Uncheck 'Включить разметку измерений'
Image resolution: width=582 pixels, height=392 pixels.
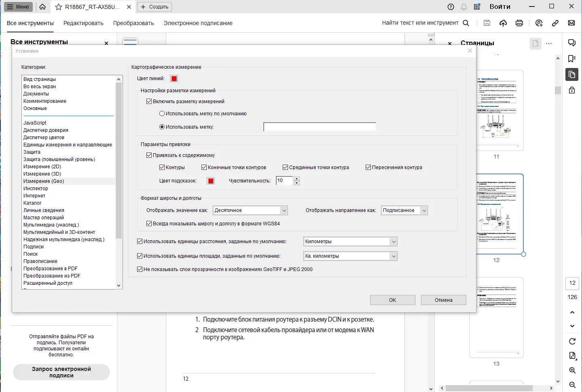[149, 101]
